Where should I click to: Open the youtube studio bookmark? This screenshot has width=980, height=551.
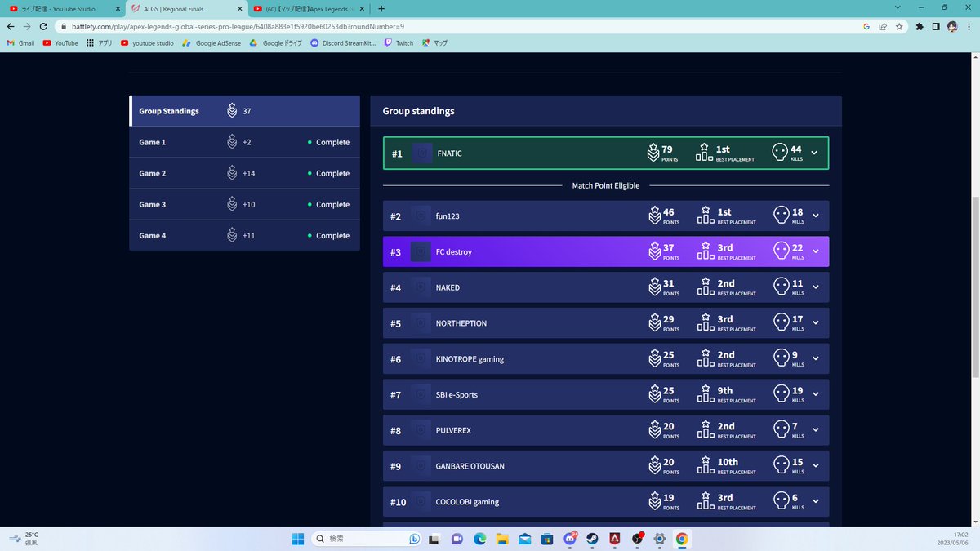point(147,43)
